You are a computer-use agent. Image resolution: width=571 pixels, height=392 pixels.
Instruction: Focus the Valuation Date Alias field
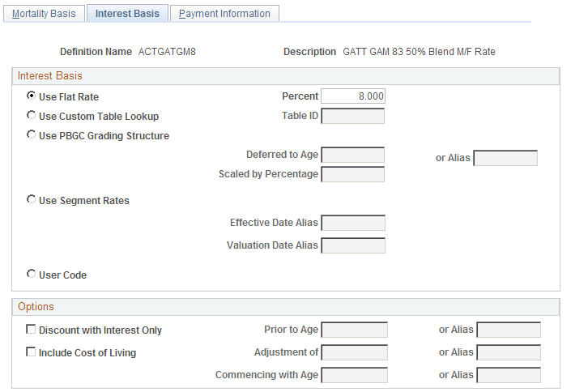click(353, 245)
